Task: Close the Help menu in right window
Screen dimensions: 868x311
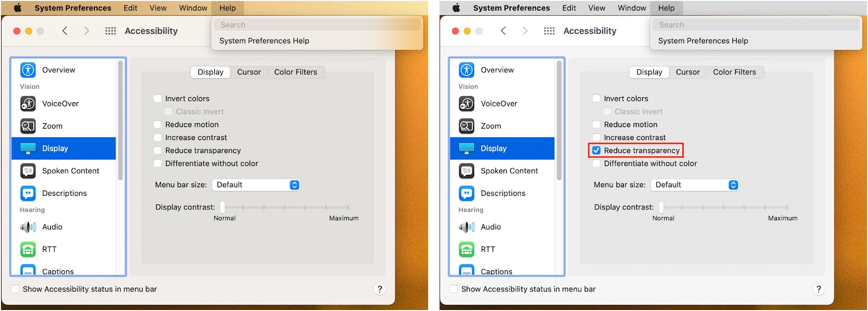Action: point(666,8)
